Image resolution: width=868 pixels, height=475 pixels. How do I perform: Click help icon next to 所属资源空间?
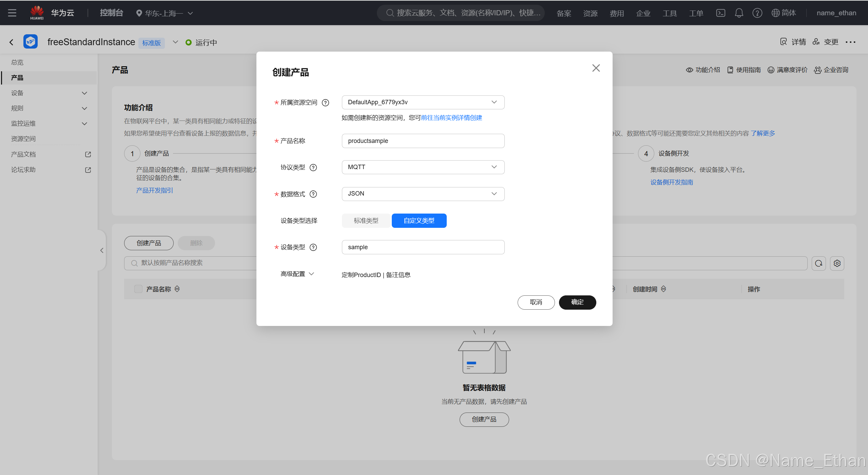pos(325,103)
